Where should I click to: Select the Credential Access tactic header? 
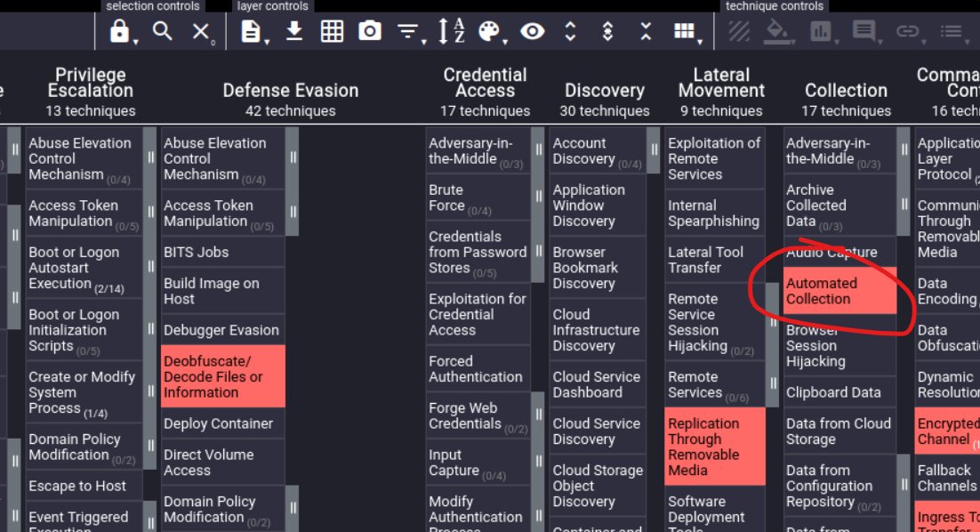click(x=485, y=83)
